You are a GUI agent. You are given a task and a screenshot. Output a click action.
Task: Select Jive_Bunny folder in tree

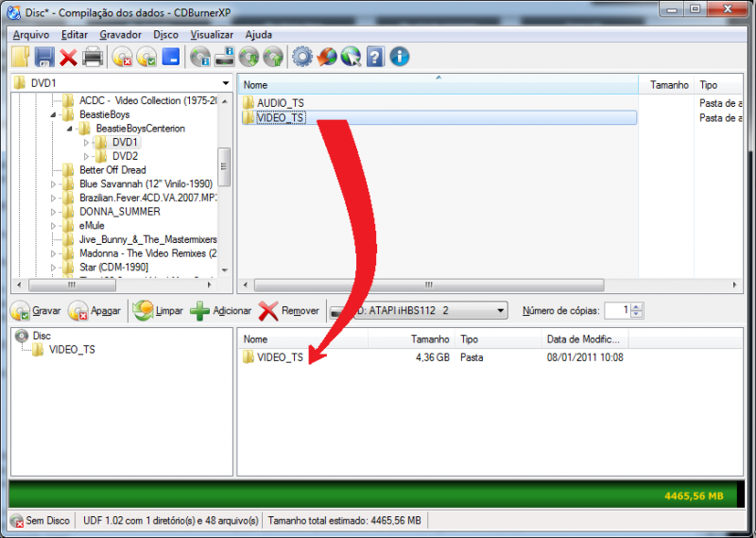[x=147, y=240]
